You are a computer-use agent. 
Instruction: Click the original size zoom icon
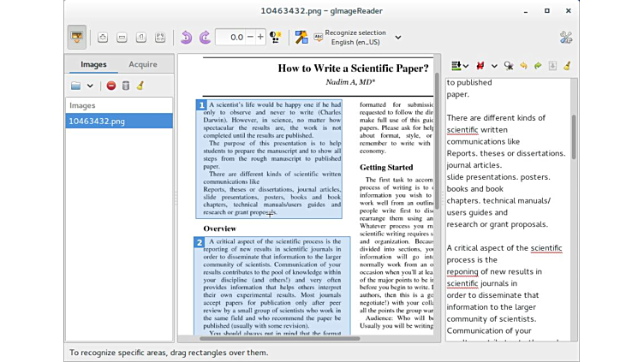click(140, 38)
